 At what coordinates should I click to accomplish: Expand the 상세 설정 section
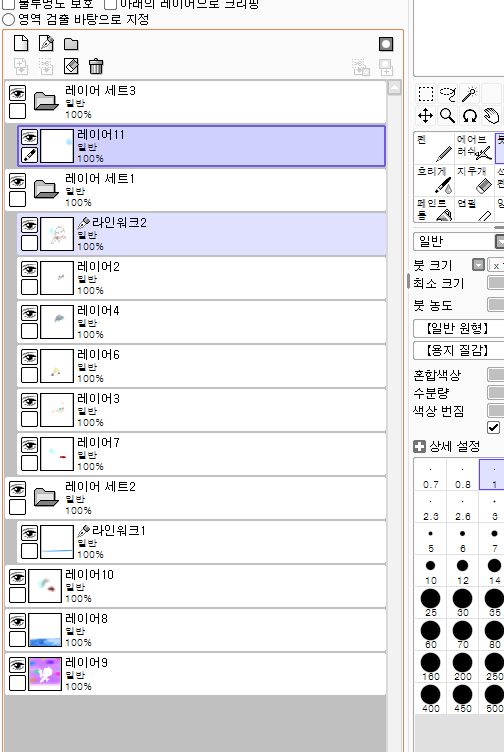(419, 447)
